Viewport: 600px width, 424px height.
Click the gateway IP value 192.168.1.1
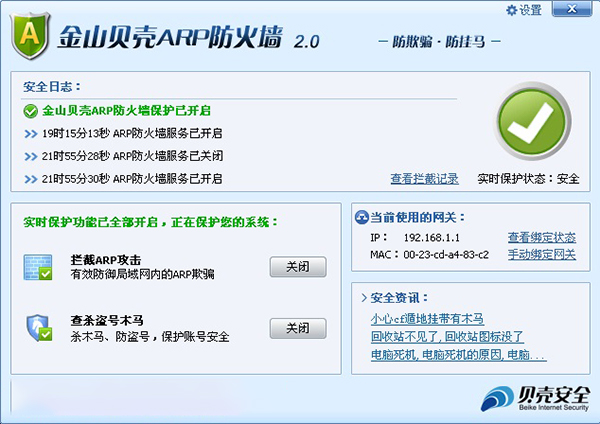pos(432,238)
